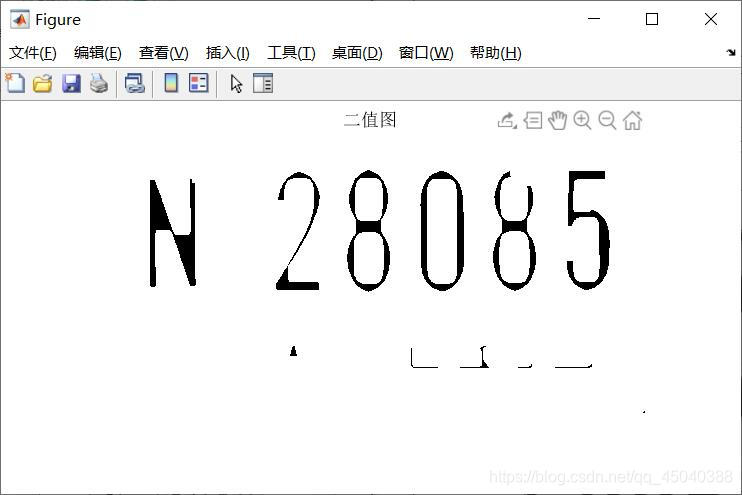Enable data tips on the axes toolbar

pos(533,120)
